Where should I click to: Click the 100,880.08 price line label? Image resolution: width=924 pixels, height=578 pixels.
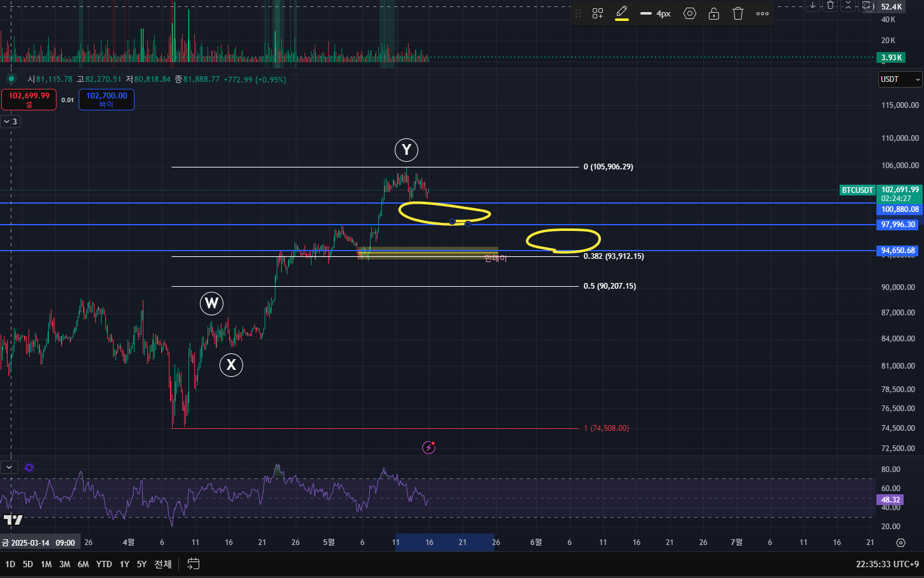(x=899, y=209)
